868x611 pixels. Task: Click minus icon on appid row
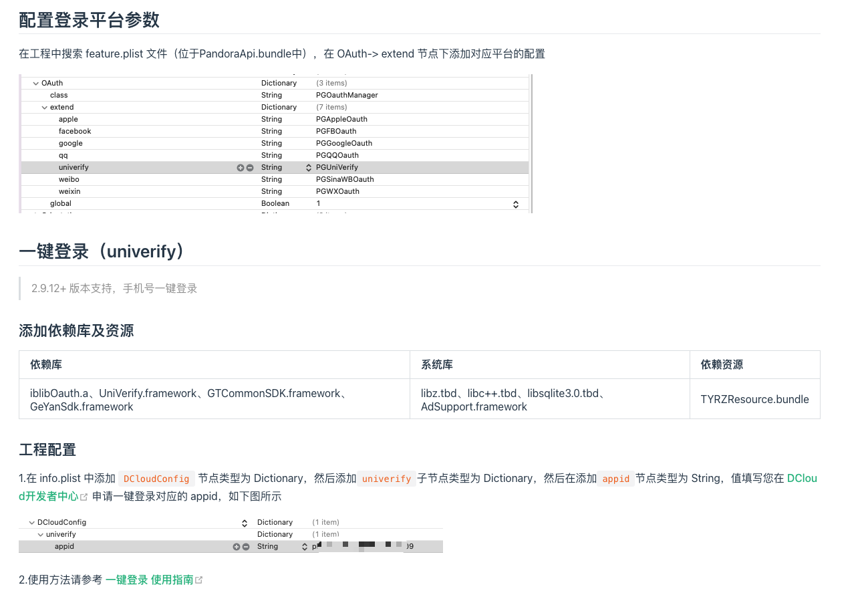[246, 547]
